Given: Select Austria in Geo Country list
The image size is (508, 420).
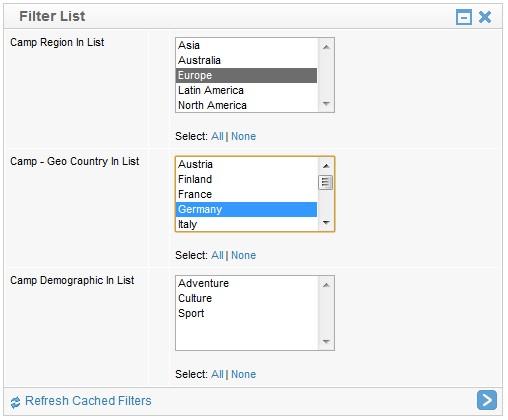Looking at the screenshot, I should (x=246, y=164).
